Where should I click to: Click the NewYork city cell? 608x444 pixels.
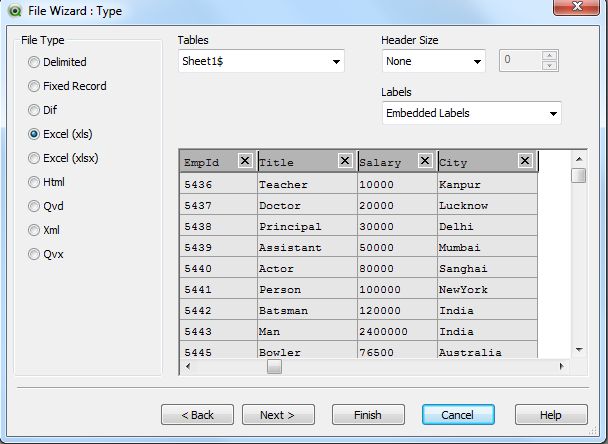click(487, 289)
